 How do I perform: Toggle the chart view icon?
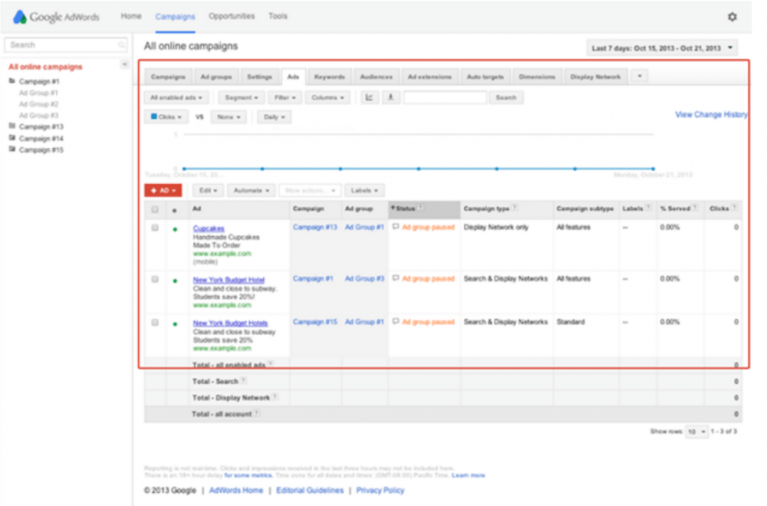369,97
